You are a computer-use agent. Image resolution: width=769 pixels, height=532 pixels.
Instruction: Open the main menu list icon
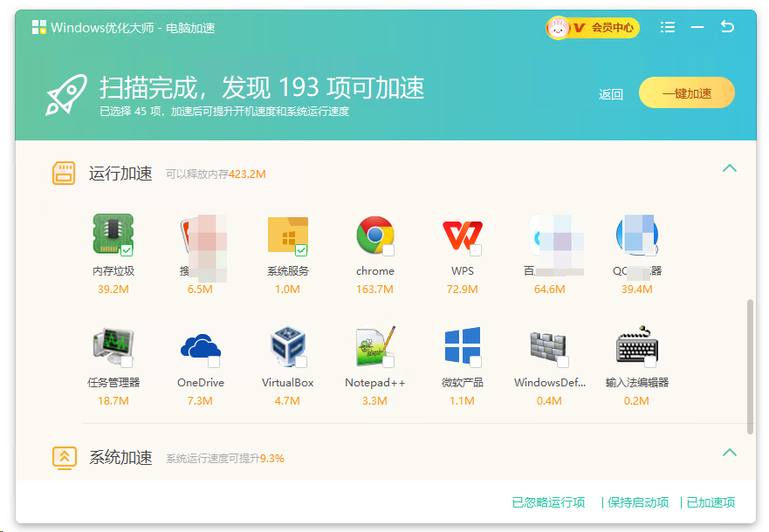coord(668,27)
